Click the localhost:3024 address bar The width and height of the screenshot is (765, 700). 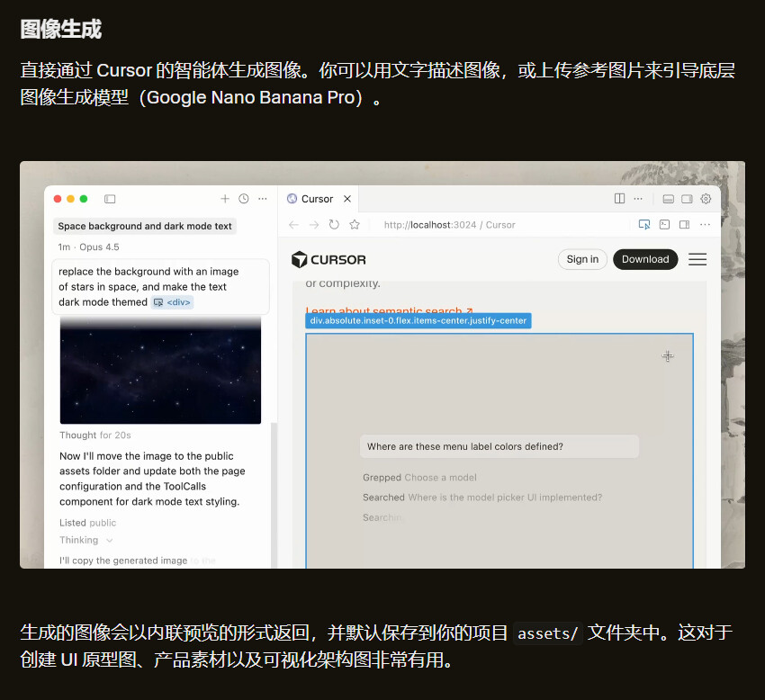[449, 225]
